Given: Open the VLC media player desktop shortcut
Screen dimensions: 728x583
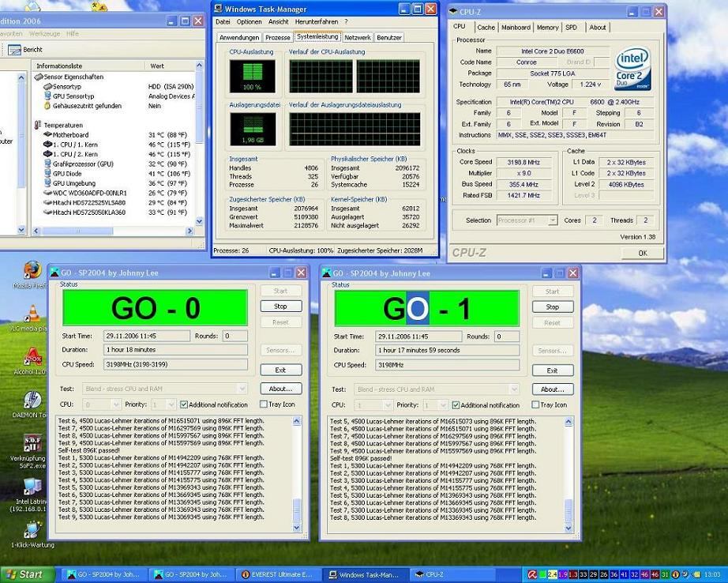Looking at the screenshot, I should click(x=32, y=314).
